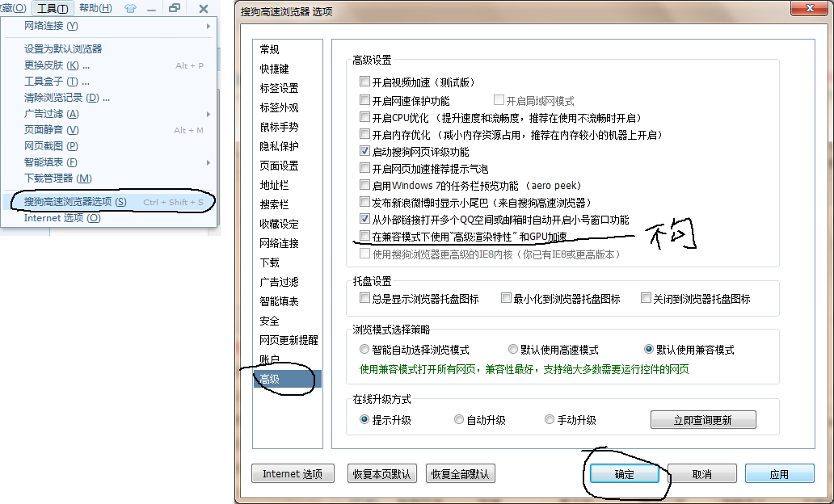
Task: Enable 开启视频加速(测试版) checkbox
Action: tap(364, 82)
